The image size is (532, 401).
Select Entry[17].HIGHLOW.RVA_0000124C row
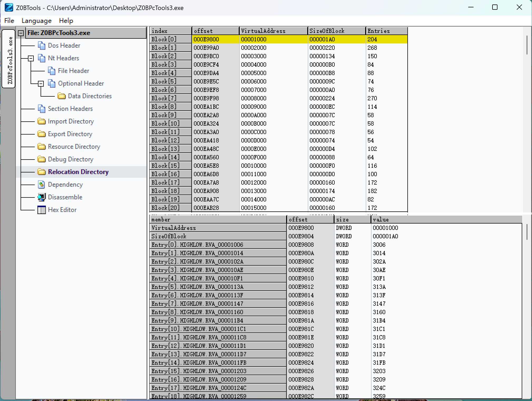pos(336,388)
